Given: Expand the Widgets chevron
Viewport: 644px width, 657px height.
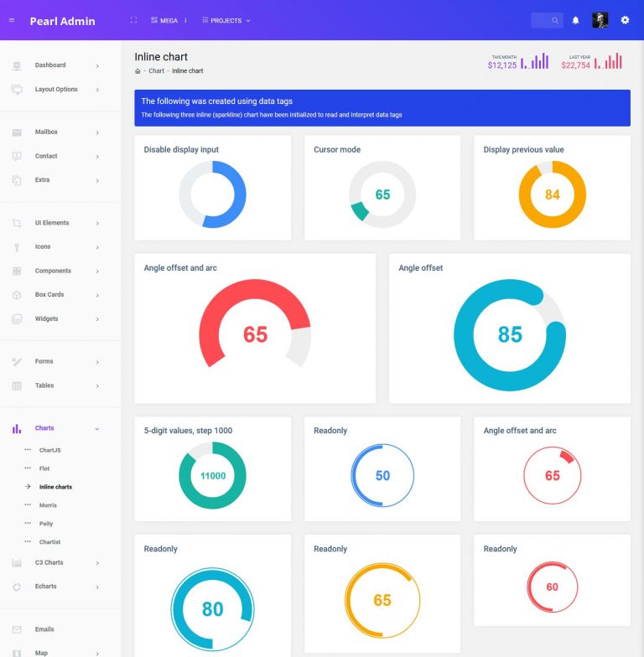Looking at the screenshot, I should (97, 318).
